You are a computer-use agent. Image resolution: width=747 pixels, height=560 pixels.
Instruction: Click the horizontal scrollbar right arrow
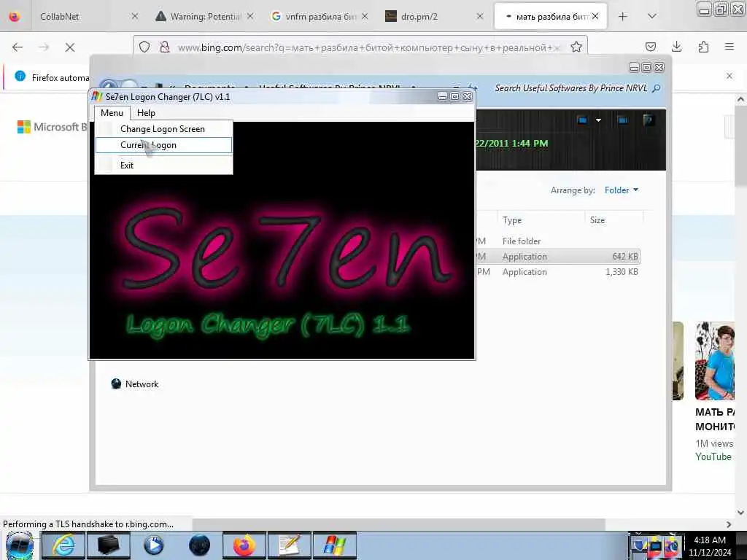(x=729, y=524)
